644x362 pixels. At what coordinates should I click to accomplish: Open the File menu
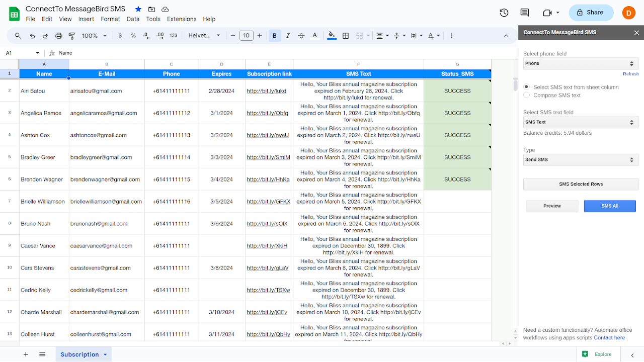pos(30,19)
